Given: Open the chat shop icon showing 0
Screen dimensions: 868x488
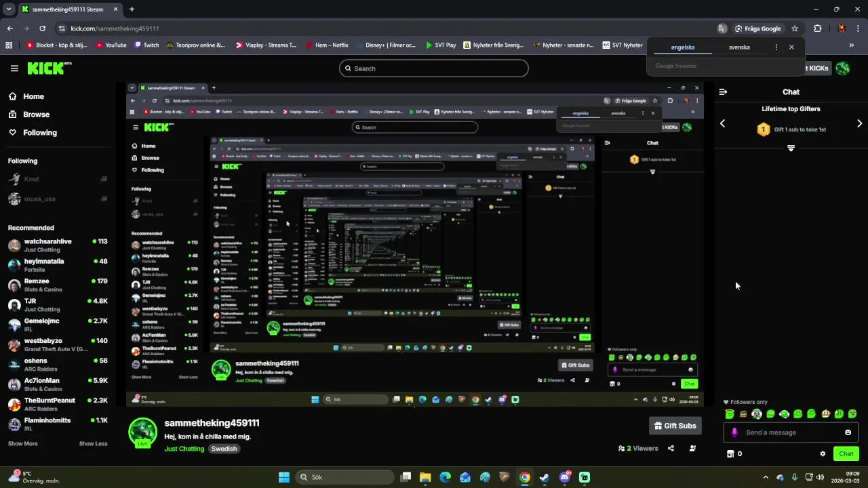Looking at the screenshot, I should coord(734,453).
